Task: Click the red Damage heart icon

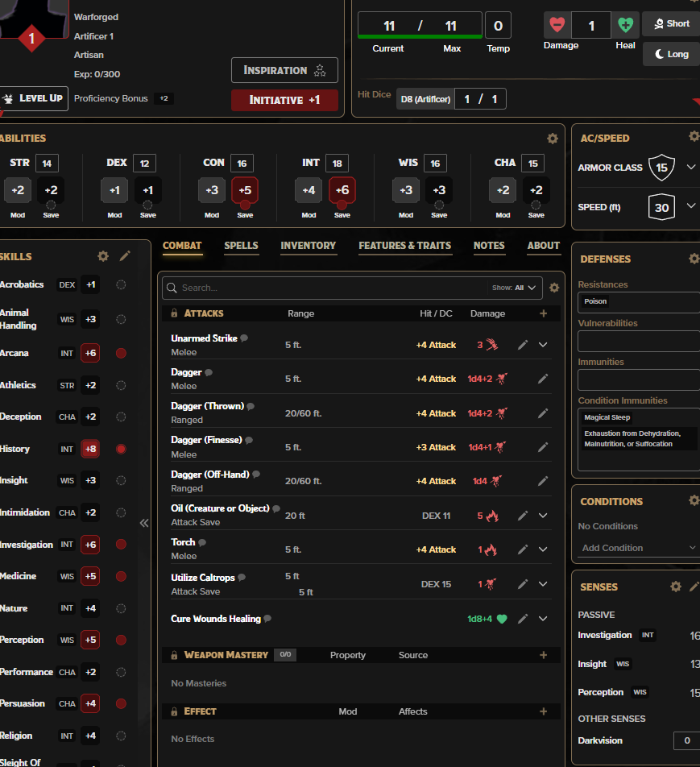Action: click(557, 25)
